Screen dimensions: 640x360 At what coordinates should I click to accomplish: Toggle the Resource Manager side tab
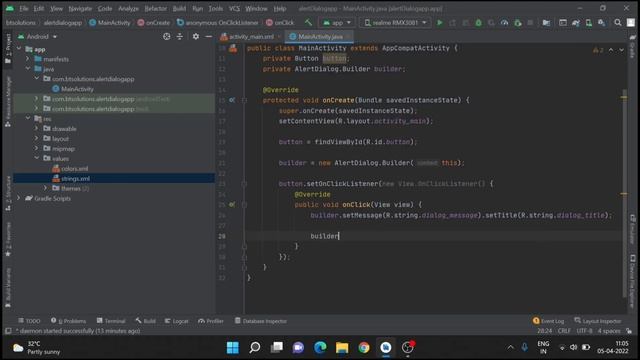point(8,101)
